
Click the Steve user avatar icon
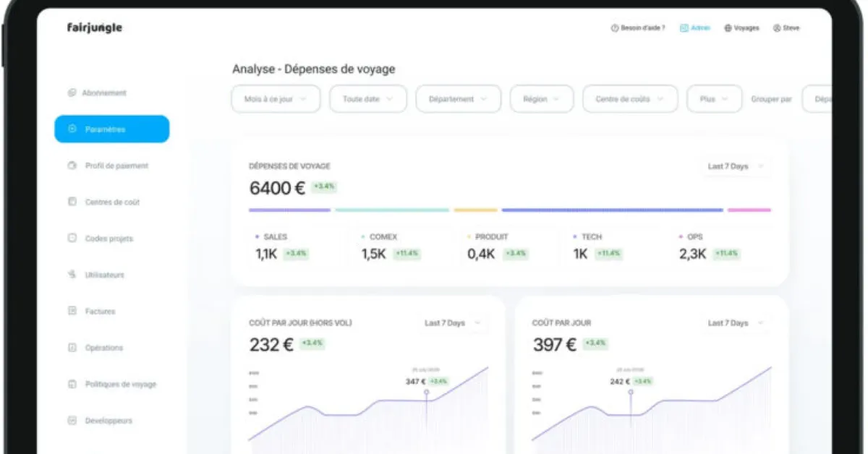pyautogui.click(x=777, y=28)
